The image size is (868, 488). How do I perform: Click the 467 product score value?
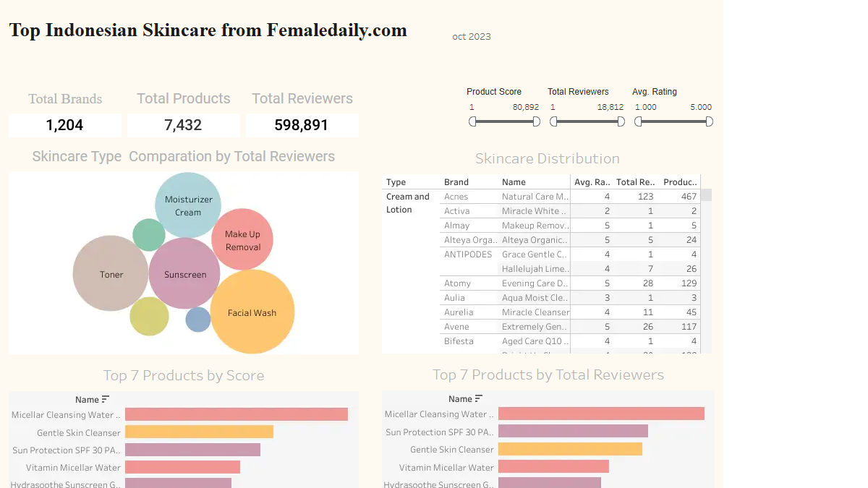(689, 197)
